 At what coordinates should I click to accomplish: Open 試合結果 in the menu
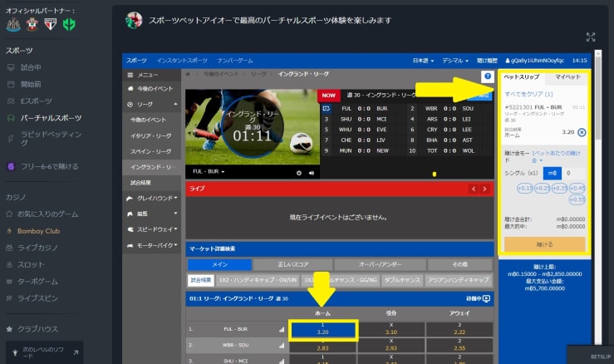click(x=151, y=183)
